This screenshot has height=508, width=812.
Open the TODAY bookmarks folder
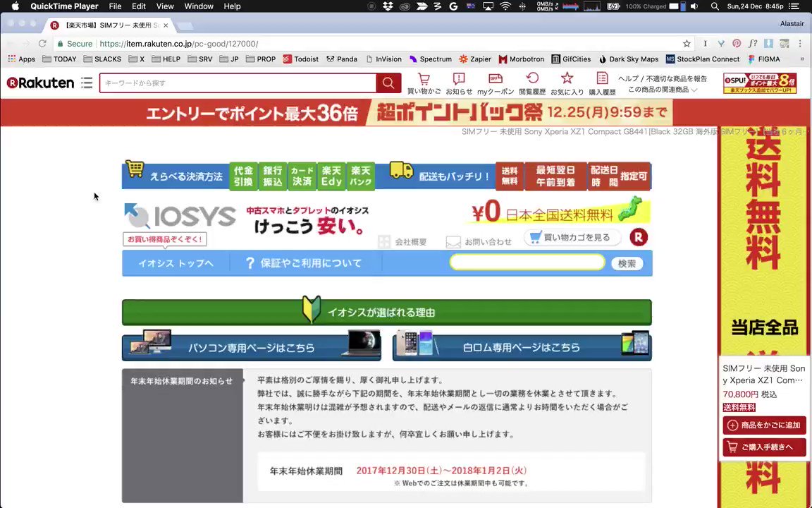click(59, 59)
